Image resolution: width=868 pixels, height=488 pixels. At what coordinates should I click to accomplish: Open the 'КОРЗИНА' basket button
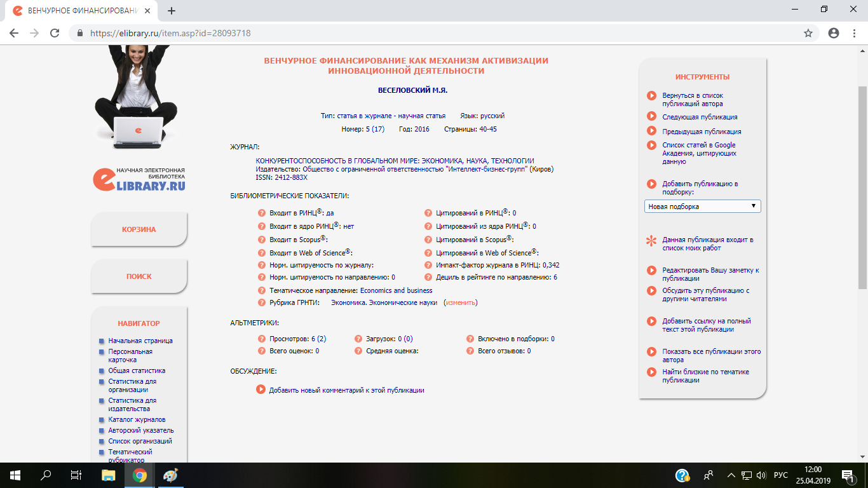(x=139, y=229)
